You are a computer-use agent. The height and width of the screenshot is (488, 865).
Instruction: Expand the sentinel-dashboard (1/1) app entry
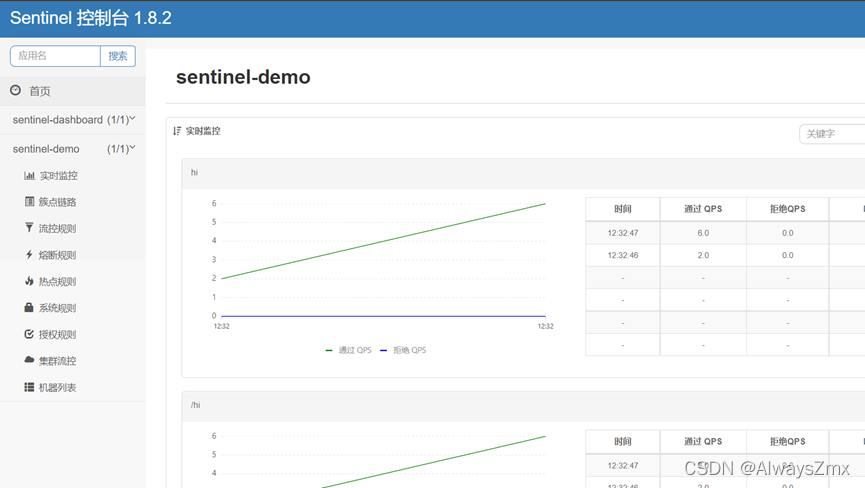tap(73, 120)
